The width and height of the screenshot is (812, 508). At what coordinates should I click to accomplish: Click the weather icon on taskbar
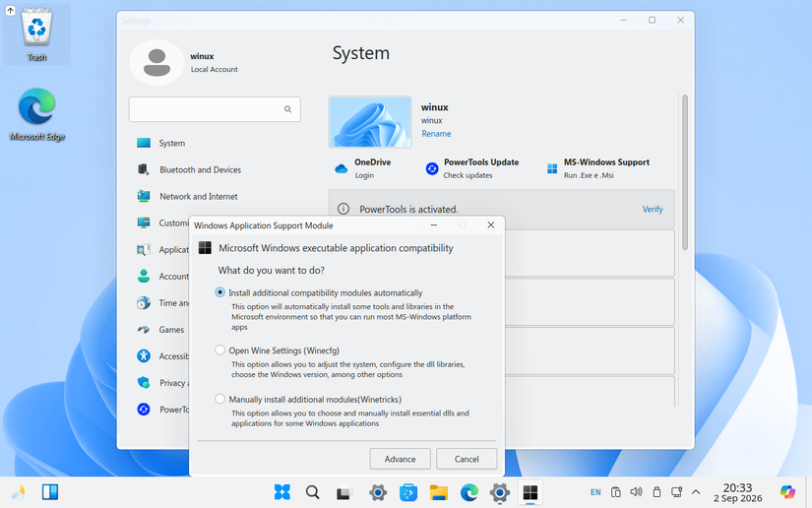(x=18, y=492)
